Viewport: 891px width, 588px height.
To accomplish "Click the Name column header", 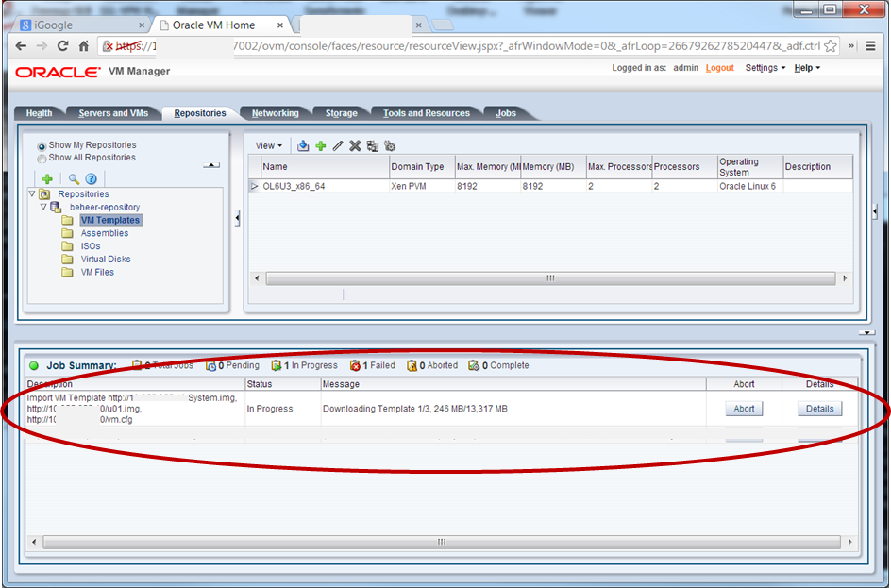I will 324,166.
